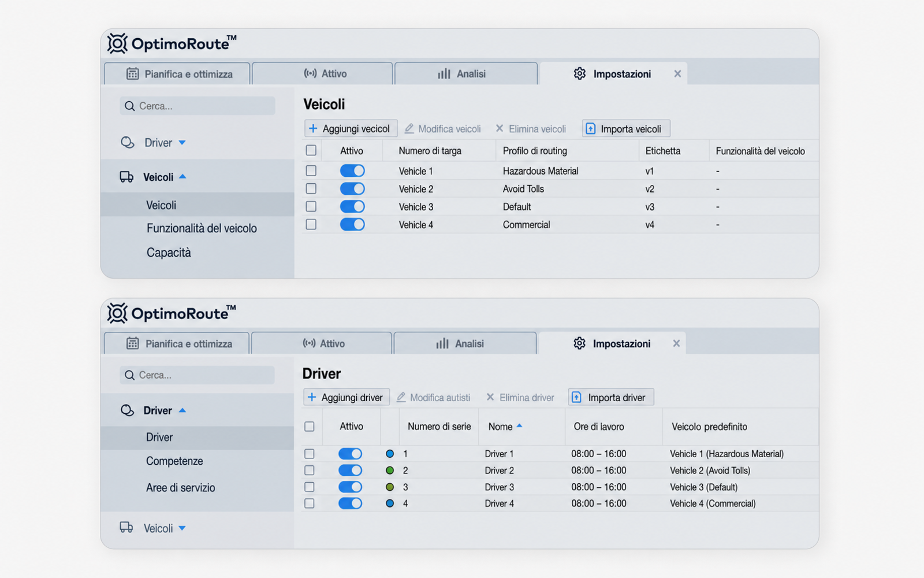Click the driver icon in the Driver window sidebar
924x578 pixels.
click(128, 410)
